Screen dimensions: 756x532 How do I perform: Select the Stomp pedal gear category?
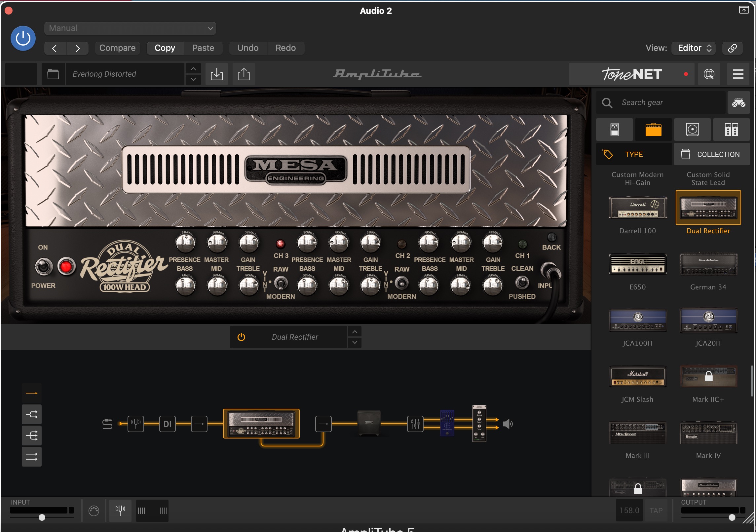615,130
